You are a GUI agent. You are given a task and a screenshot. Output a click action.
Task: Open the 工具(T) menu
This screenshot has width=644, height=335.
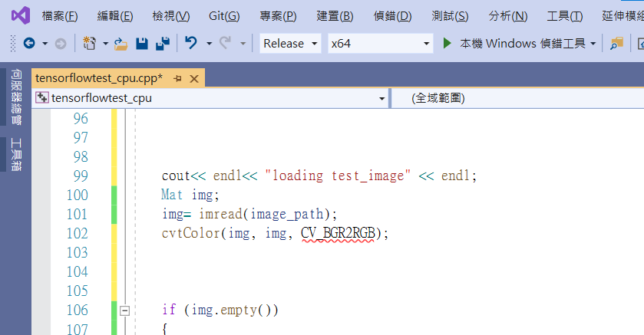pos(565,16)
